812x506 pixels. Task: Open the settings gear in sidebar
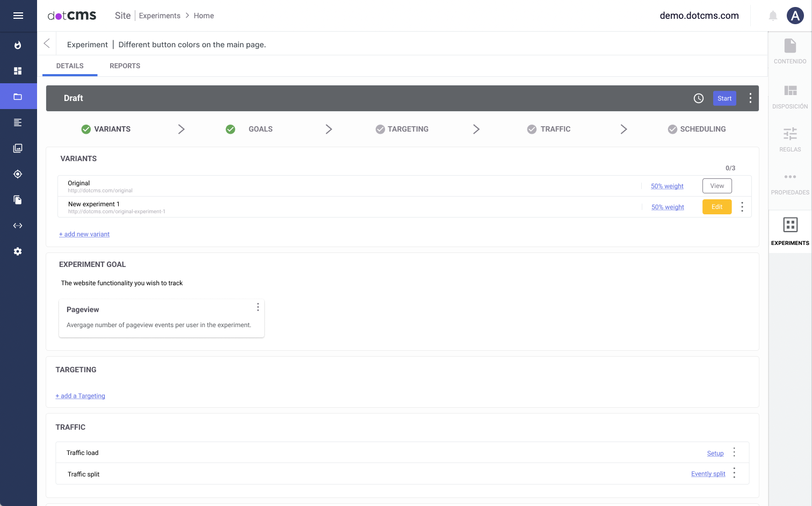point(18,251)
